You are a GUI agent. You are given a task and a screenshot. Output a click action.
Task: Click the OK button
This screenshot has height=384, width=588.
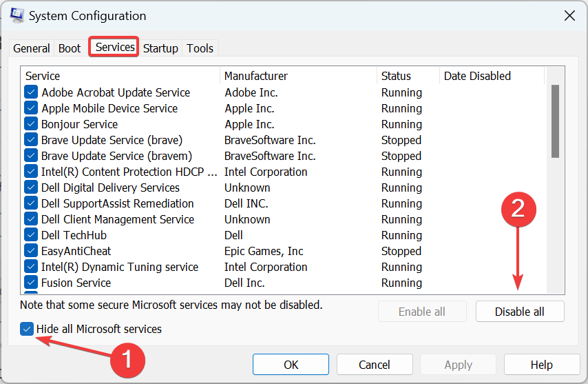point(291,365)
